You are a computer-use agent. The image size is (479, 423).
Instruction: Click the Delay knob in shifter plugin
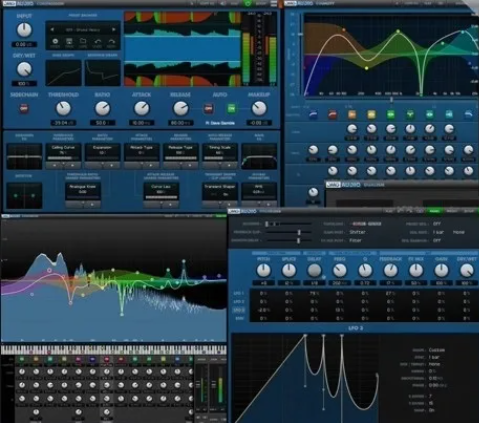(x=314, y=270)
